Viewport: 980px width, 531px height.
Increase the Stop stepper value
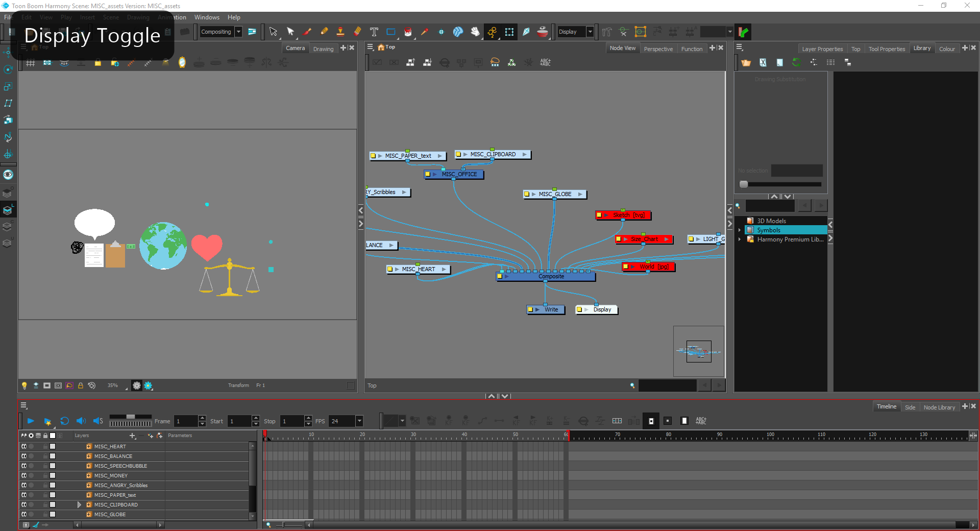pos(308,418)
